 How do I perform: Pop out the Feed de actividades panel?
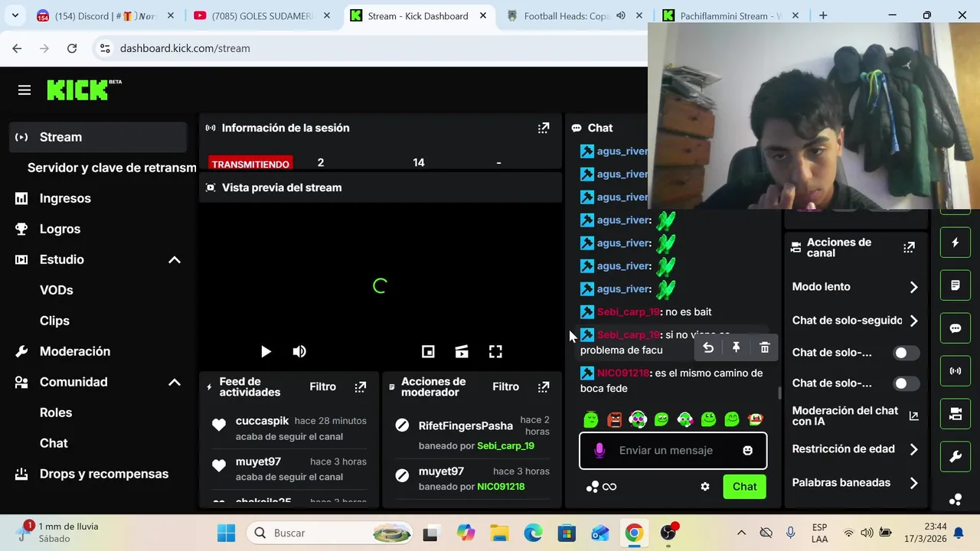(361, 387)
